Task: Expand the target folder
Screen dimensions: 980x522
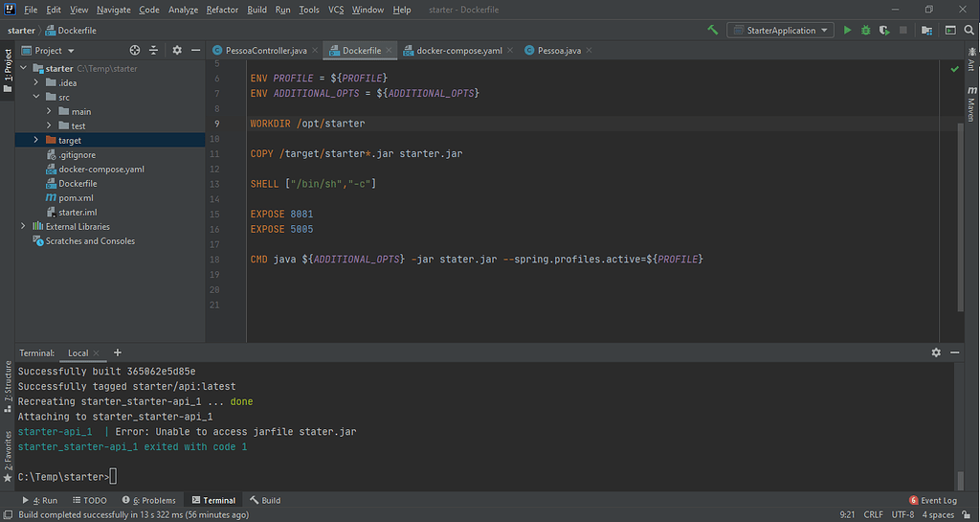Action: click(x=36, y=140)
